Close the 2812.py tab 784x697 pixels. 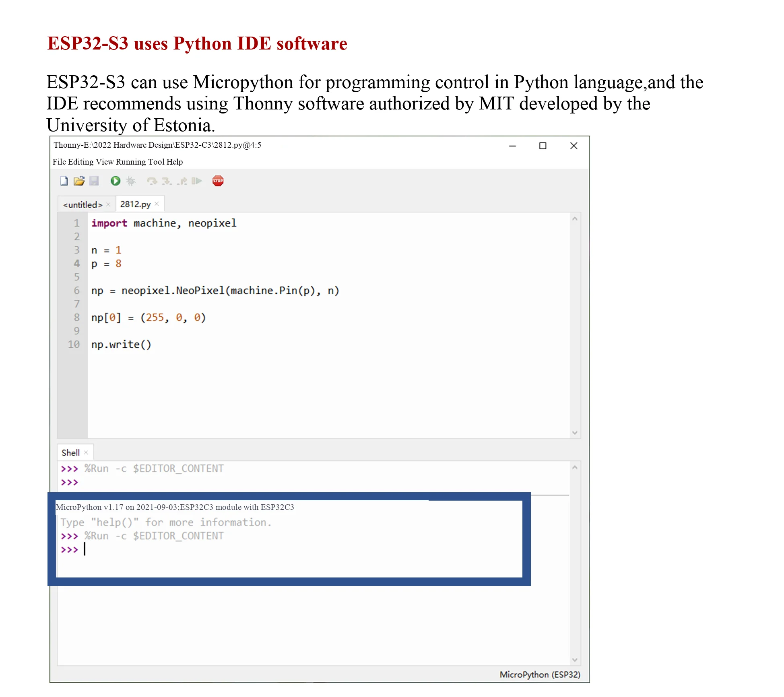pos(157,204)
